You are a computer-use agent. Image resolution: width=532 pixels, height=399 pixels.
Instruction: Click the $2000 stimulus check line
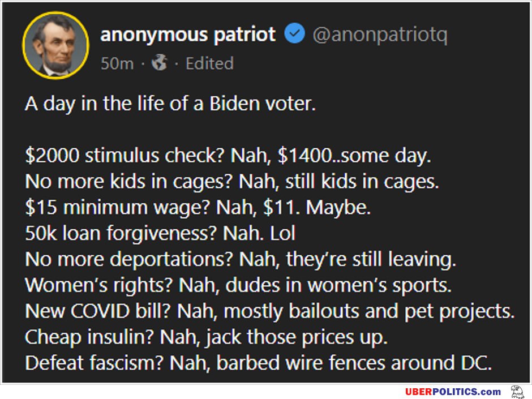tap(228, 156)
